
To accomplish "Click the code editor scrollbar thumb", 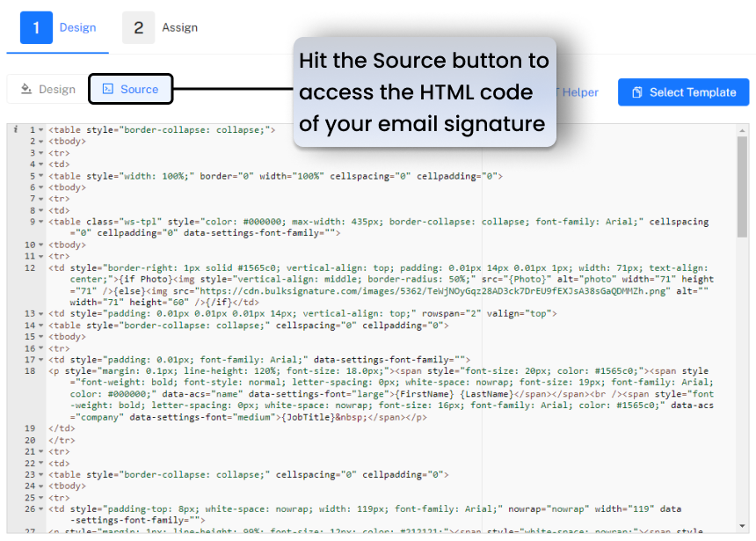I will 742,186.
